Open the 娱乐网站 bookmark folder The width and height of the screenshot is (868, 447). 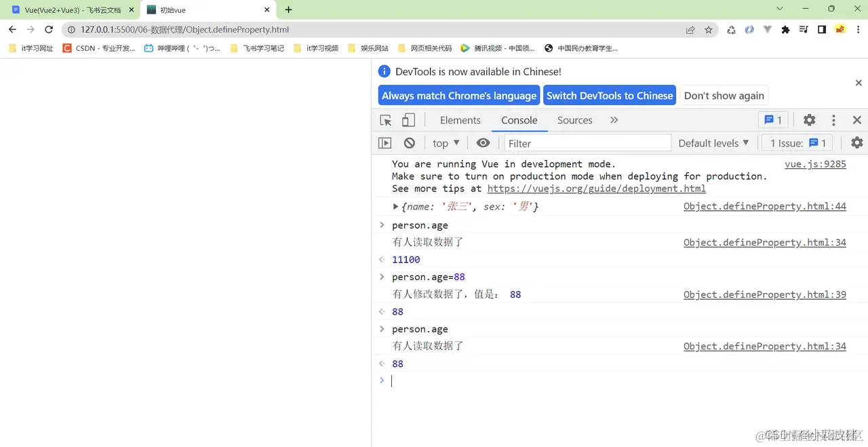(368, 48)
